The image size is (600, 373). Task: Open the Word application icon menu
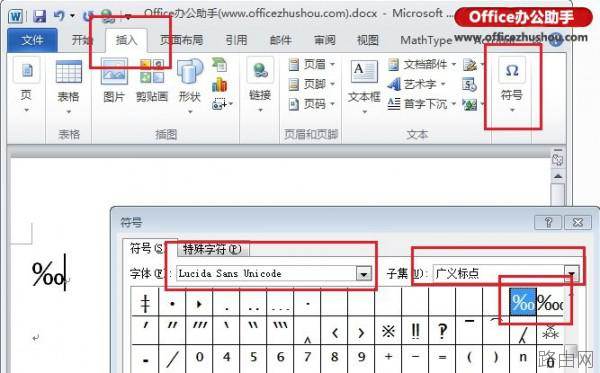pyautogui.click(x=16, y=16)
